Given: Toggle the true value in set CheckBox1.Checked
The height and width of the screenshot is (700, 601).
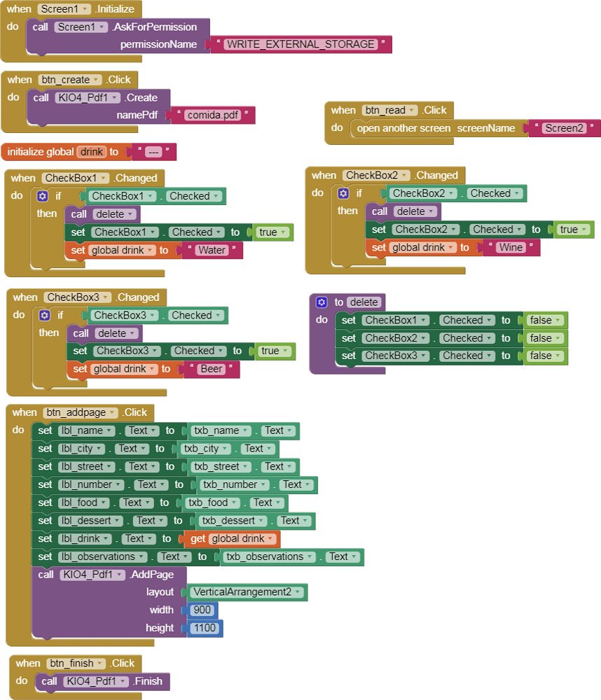Looking at the screenshot, I should coord(272,232).
